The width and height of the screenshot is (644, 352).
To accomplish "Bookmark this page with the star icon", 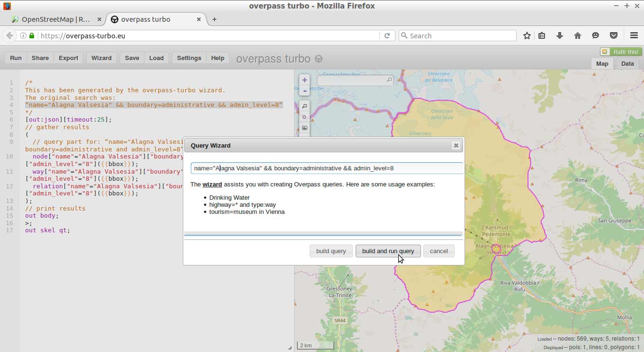I will pos(527,35).
